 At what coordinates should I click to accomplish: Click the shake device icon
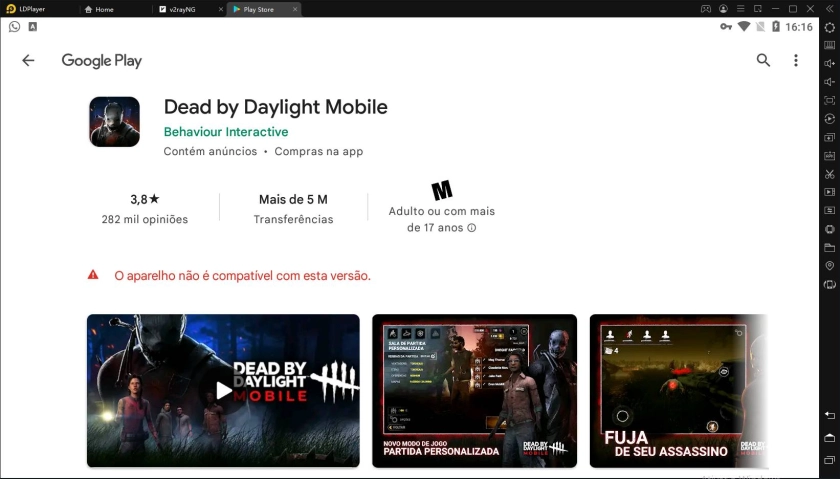coord(829,229)
